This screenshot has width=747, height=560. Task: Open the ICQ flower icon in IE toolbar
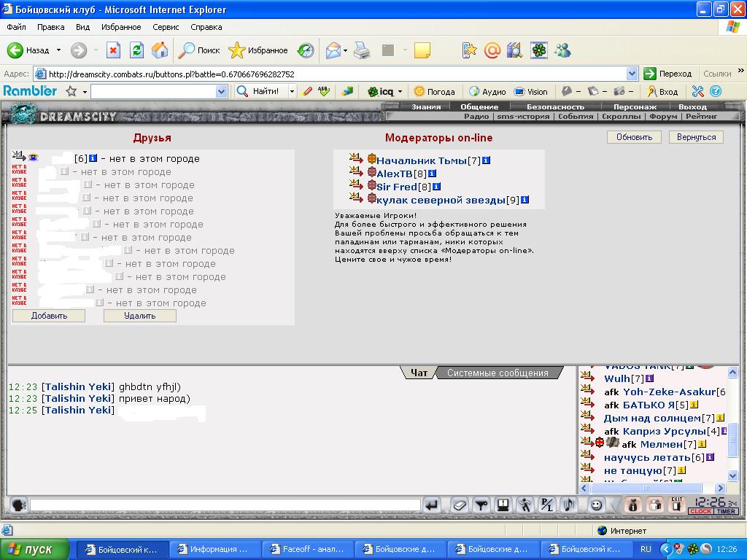point(539,50)
